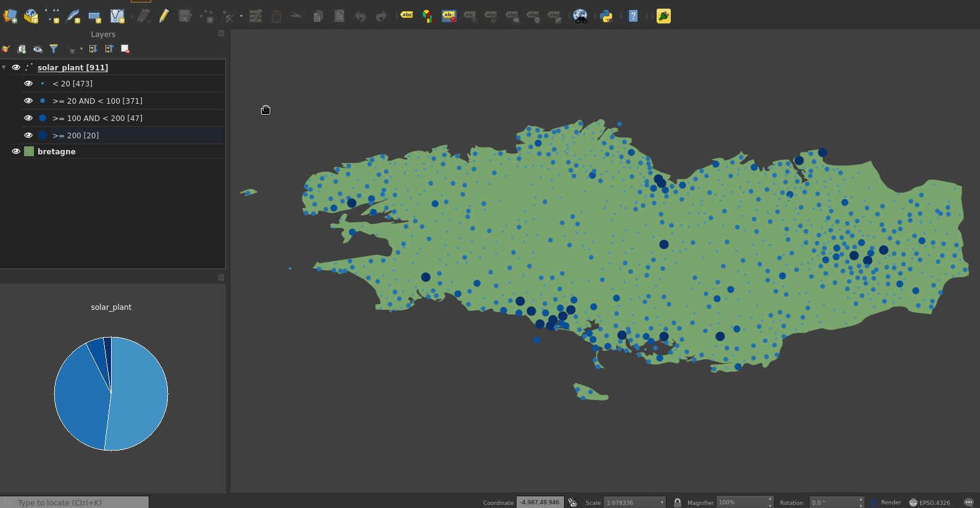Click the bretagne green color swatch

29,151
